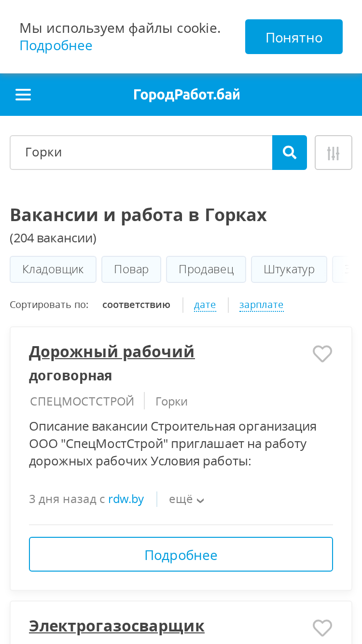Filter by Кладовщик tag
This screenshot has height=644, width=362.
(x=53, y=269)
